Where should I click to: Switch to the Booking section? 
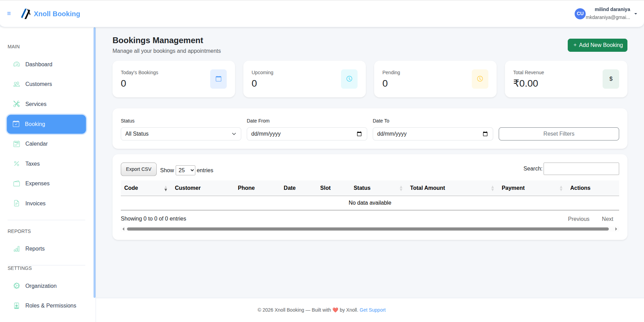point(35,124)
